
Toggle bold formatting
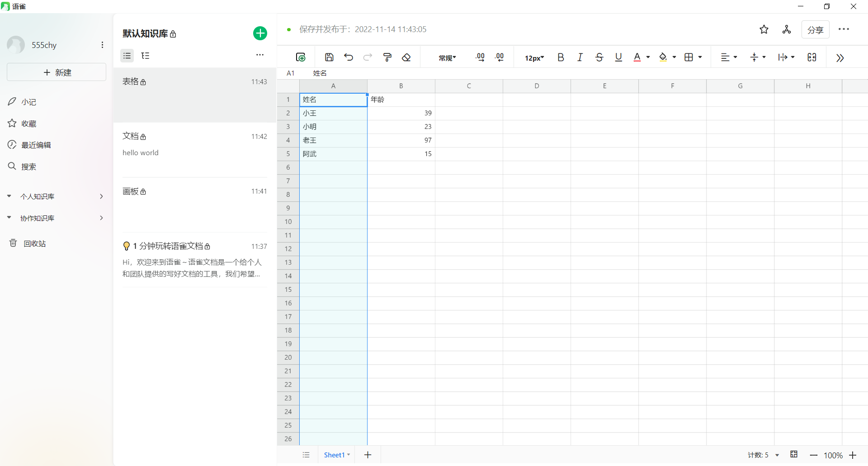click(x=561, y=57)
